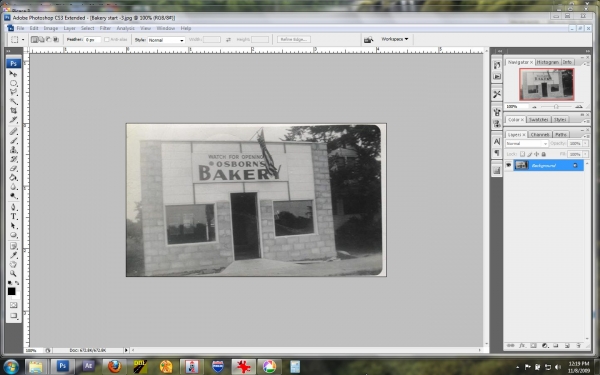Viewport: 600px width, 375px height.
Task: Open the File menu
Action: click(x=20, y=28)
